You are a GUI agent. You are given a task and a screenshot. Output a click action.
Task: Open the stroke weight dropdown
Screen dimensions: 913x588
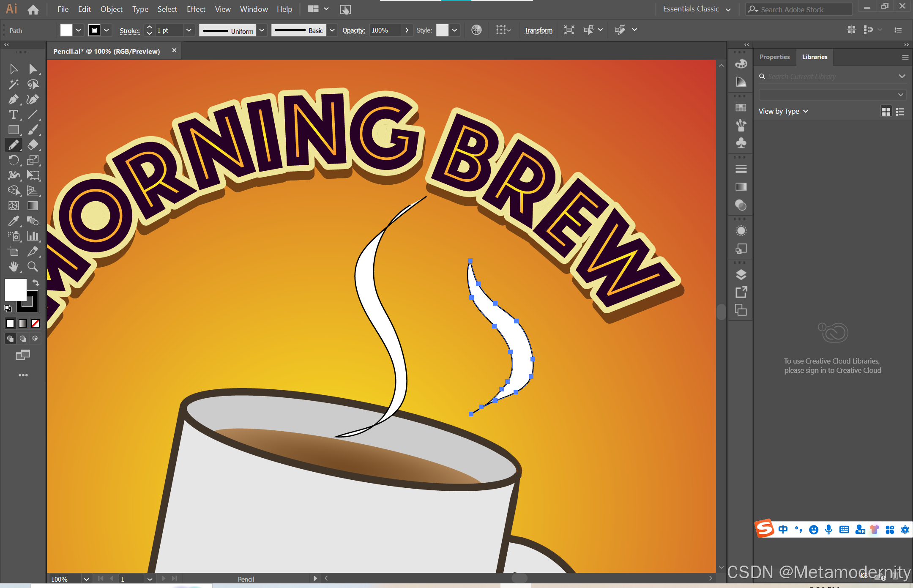(x=189, y=30)
